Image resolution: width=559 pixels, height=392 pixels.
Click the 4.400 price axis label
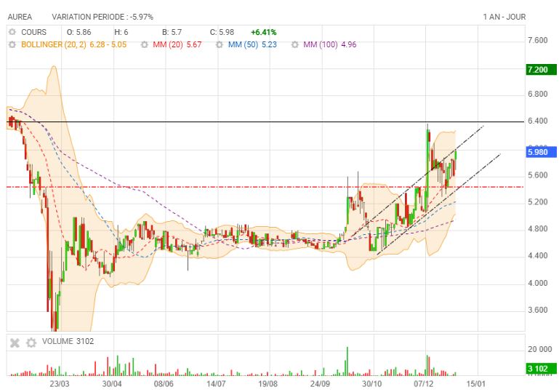[x=538, y=256]
